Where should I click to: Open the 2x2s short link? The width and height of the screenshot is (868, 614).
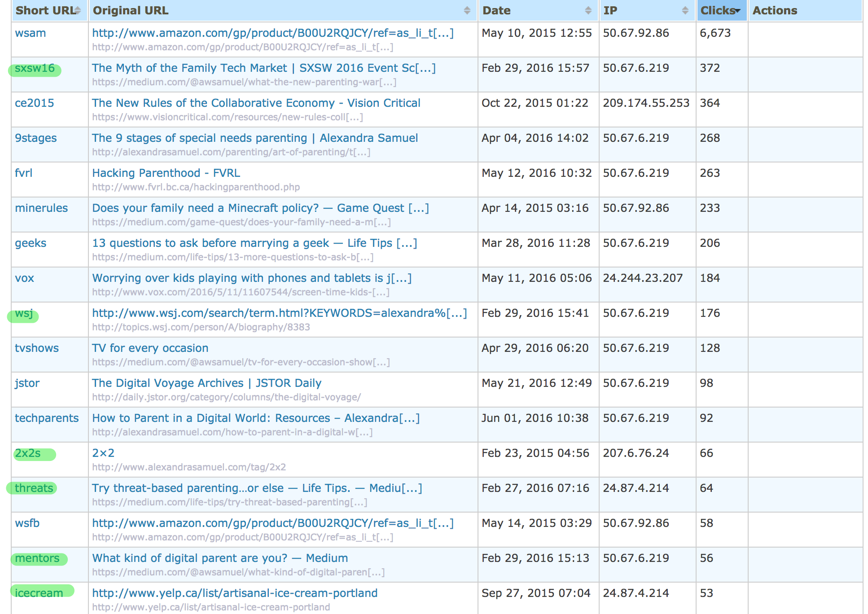pos(28,453)
